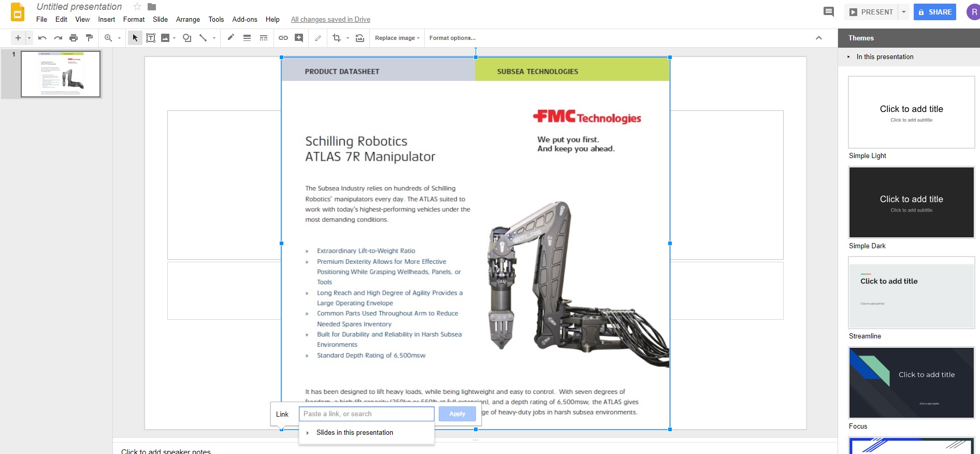This screenshot has height=454, width=980.
Task: Click the blue Share button
Action: (935, 12)
